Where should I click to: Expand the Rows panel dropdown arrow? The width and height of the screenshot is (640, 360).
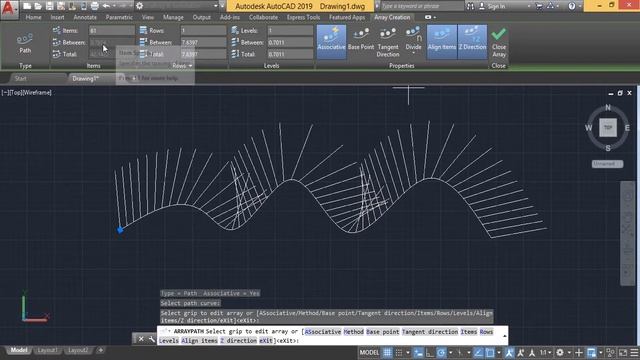point(190,66)
